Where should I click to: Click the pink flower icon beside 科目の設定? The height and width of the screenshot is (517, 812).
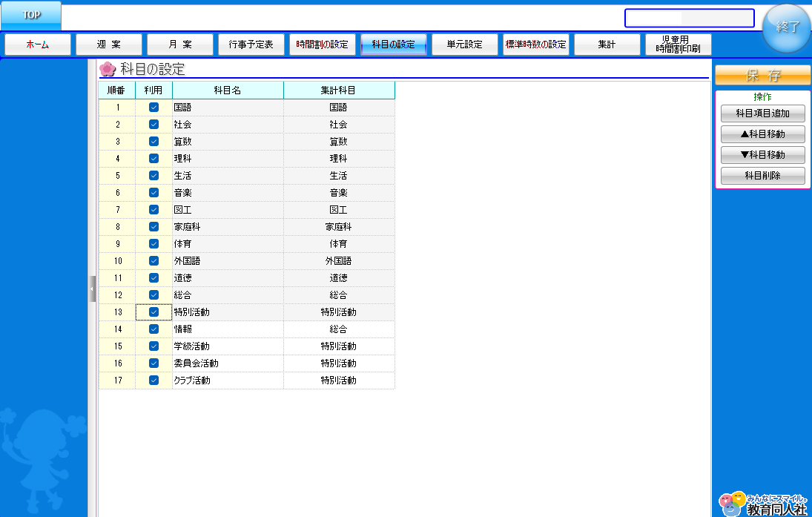108,70
